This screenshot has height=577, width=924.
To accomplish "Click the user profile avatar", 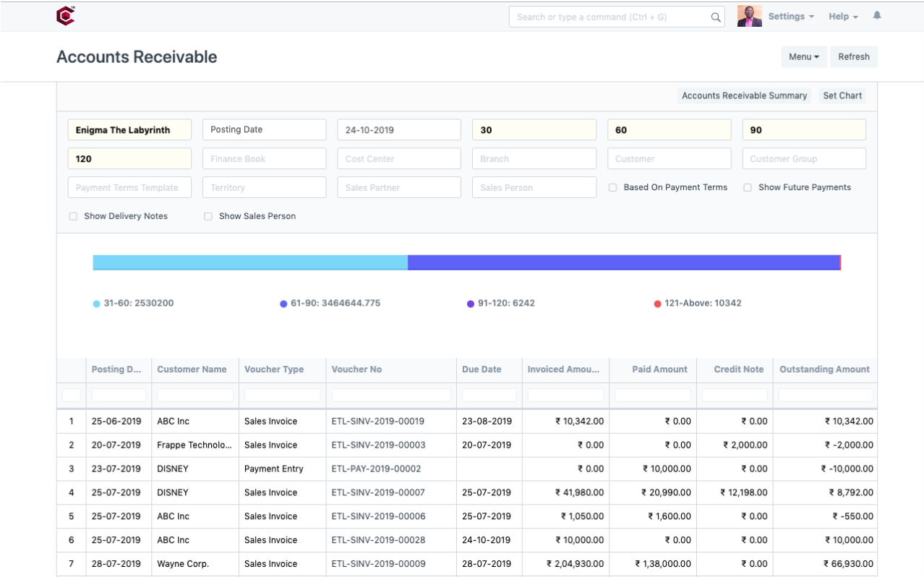I will 749,15.
